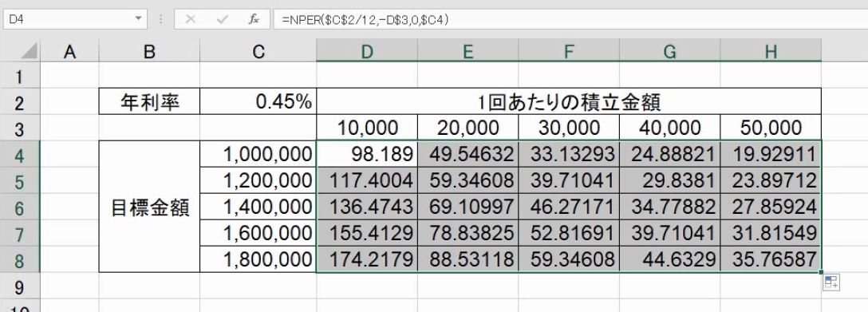Select the 1,800,000 target cell
The height and width of the screenshot is (312, 868).
pyautogui.click(x=258, y=259)
